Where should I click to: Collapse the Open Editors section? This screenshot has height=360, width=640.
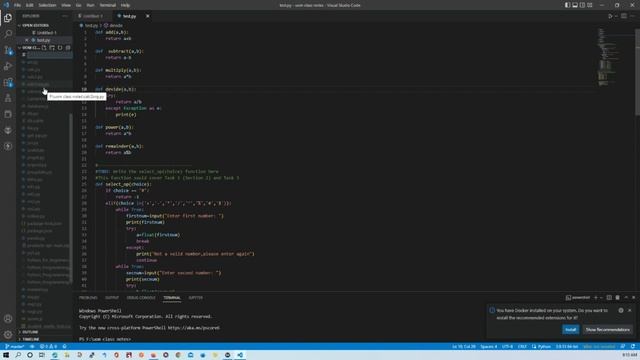coord(35,25)
